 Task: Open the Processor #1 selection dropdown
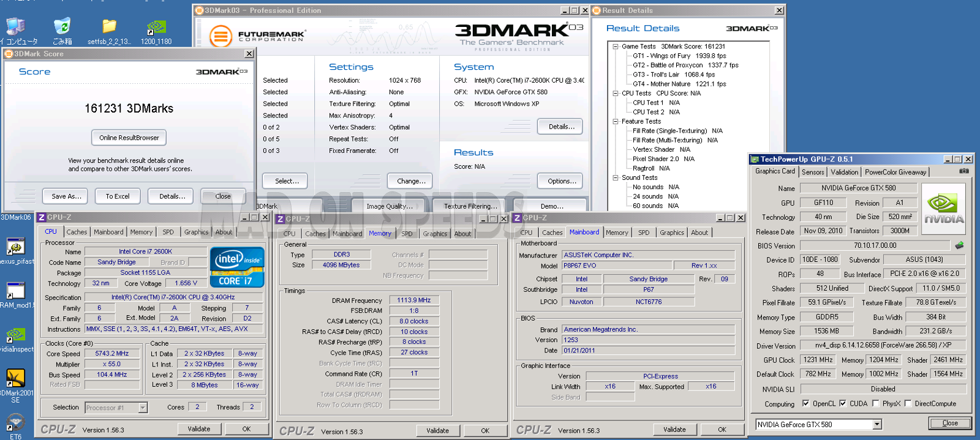143,408
